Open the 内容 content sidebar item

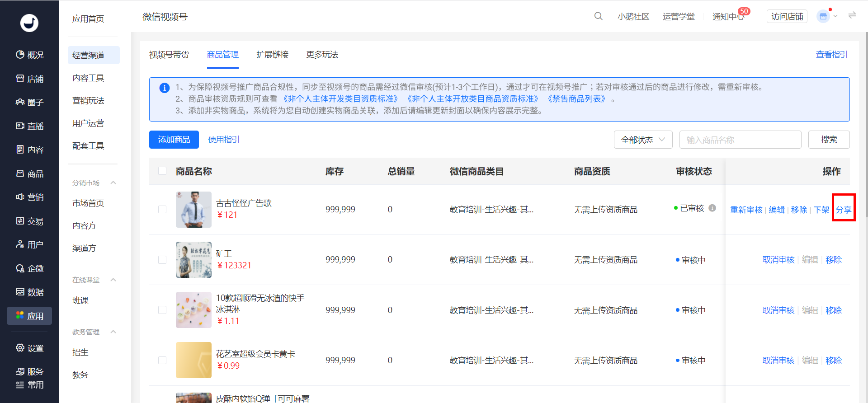(29, 150)
